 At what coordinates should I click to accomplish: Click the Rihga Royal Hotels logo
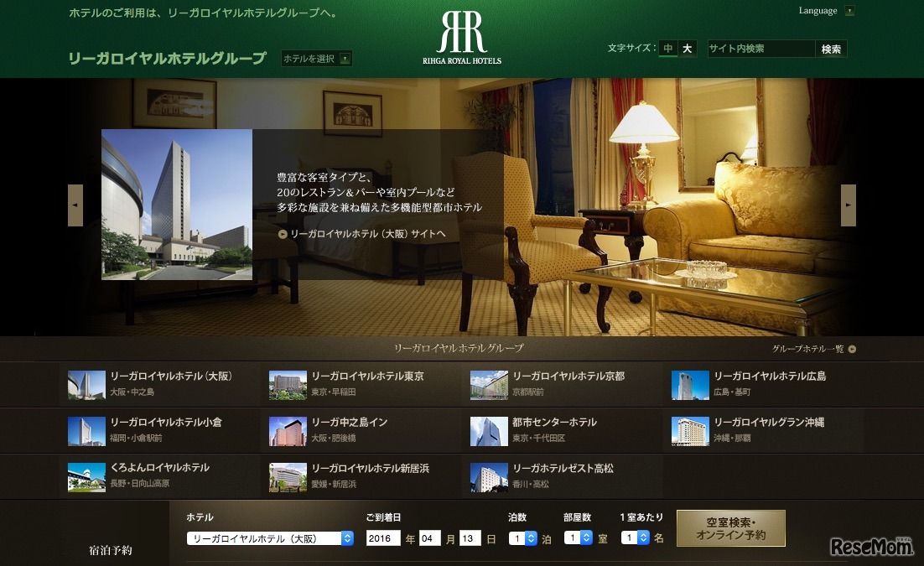[462, 37]
